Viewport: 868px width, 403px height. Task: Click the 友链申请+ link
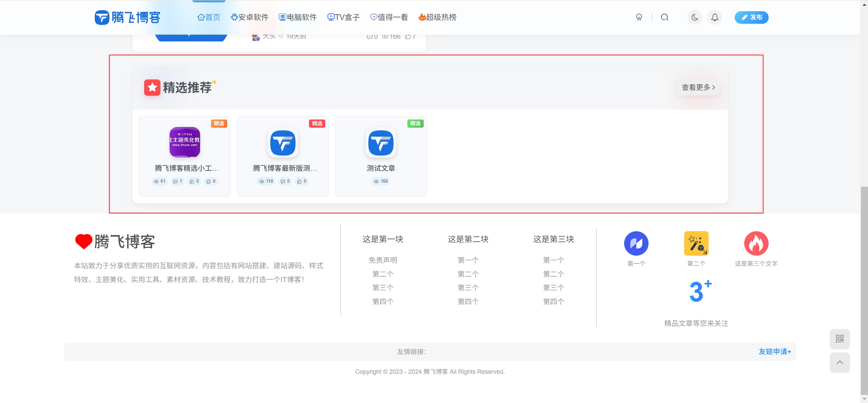coord(774,351)
